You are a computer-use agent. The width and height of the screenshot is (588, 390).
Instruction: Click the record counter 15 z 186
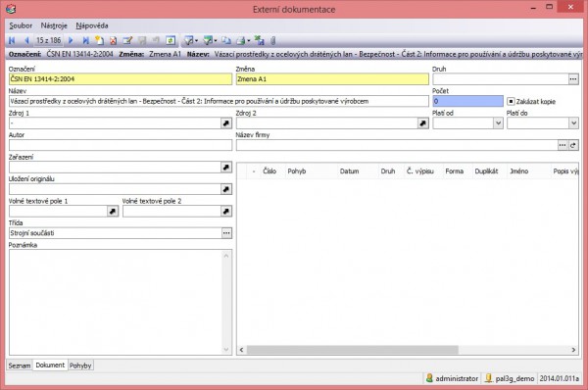[x=48, y=40]
